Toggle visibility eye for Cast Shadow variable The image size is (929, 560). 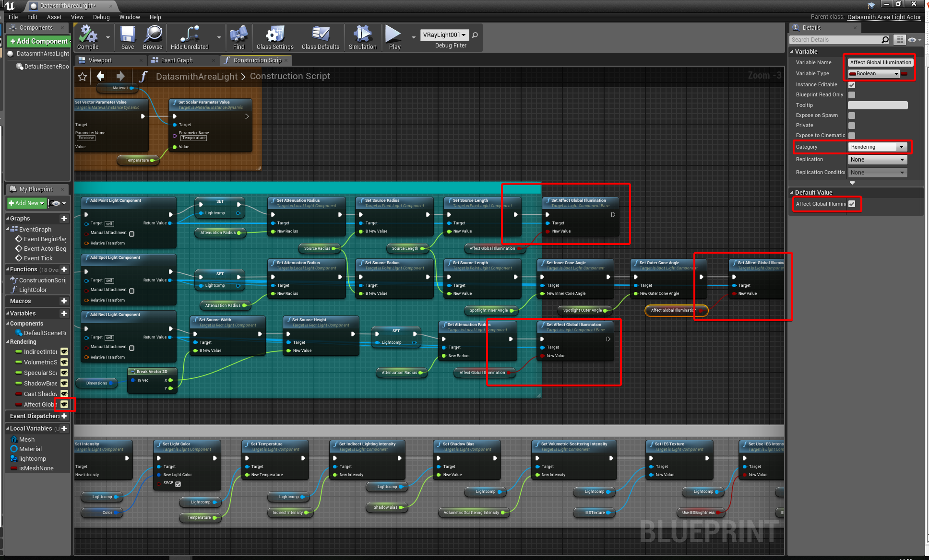coord(64,394)
